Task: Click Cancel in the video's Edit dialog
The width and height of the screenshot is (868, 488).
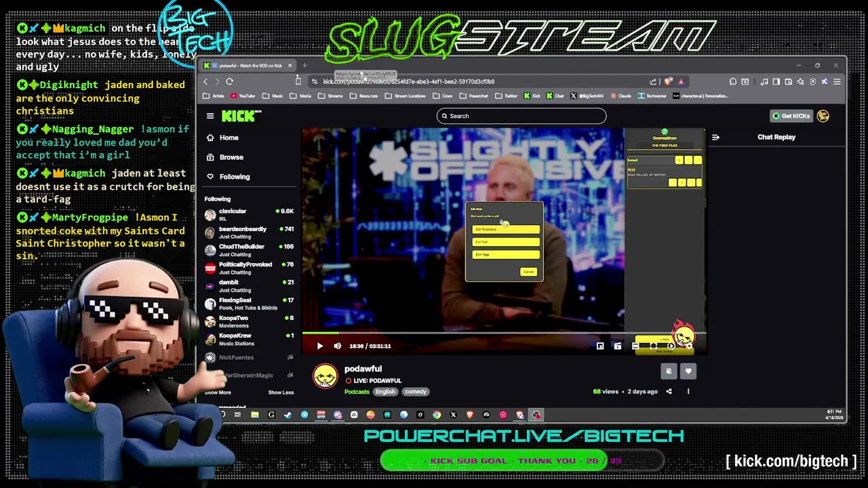Action: coord(528,272)
